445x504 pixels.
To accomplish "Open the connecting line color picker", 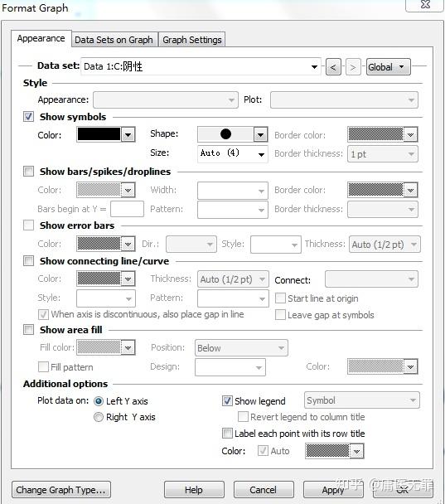I will tap(106, 279).
